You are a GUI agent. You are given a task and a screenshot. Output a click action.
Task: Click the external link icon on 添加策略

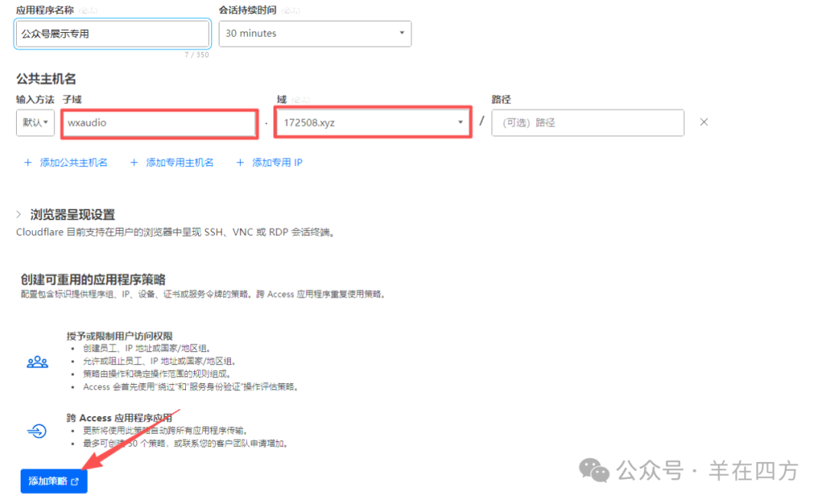(75, 481)
